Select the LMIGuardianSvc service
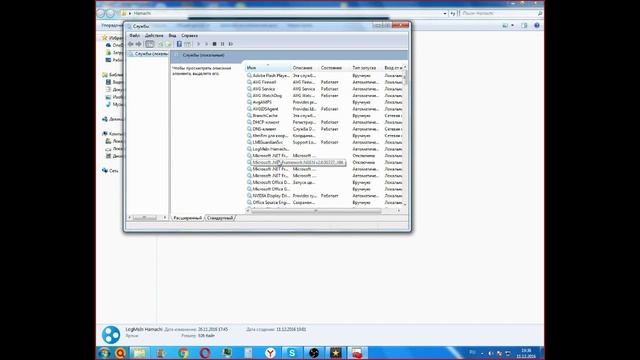The image size is (640, 360). click(324, 142)
